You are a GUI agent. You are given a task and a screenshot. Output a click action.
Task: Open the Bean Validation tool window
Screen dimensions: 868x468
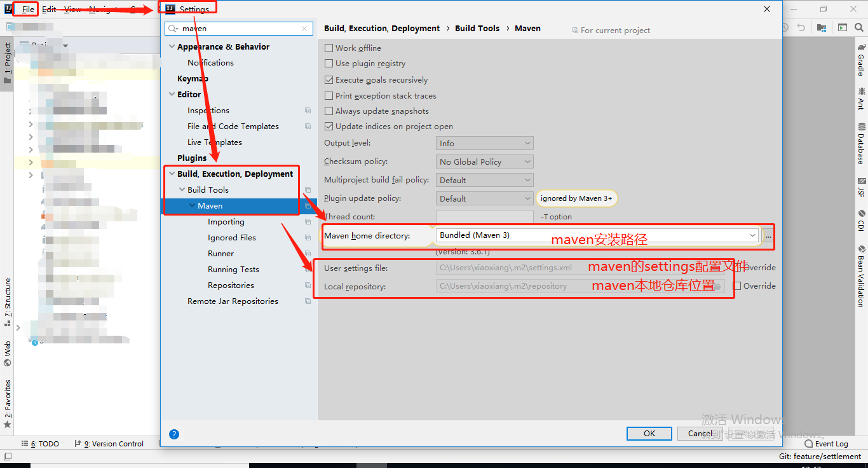coord(861,275)
